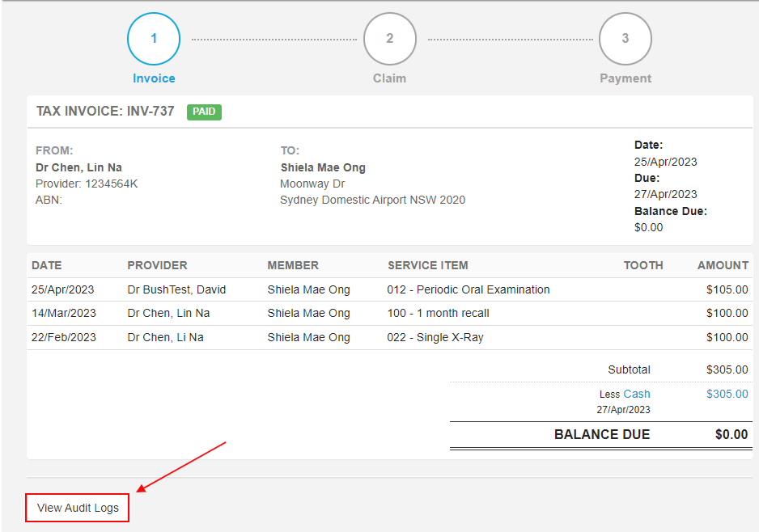This screenshot has height=532, width=759.
Task: Click the View Audit Logs button
Action: [77, 508]
